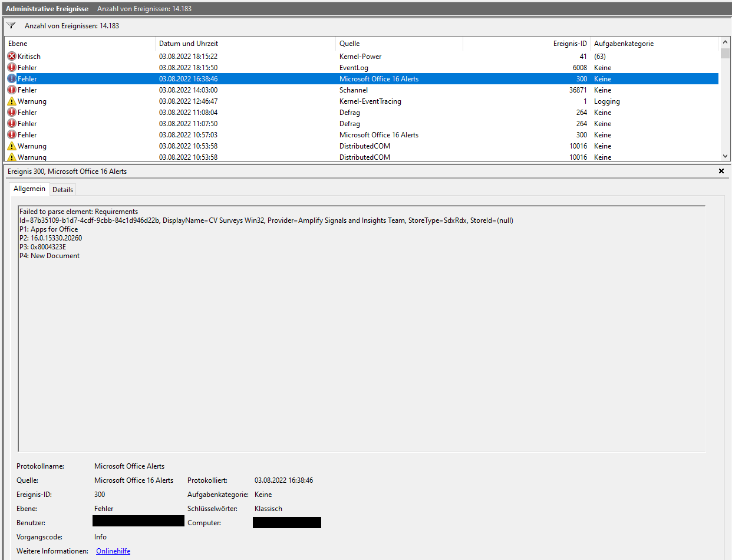Screen dimensions: 732x560
Task: Click the event list scrollbar thumb
Action: pyautogui.click(x=725, y=53)
